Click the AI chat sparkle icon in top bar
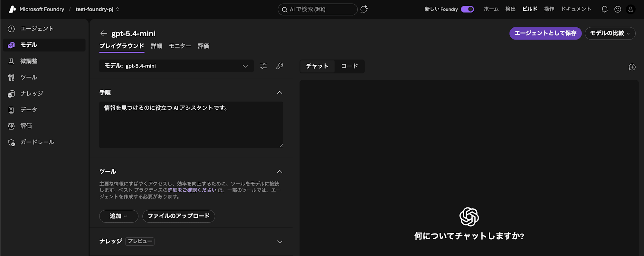Image resolution: width=644 pixels, height=256 pixels. pos(364,9)
